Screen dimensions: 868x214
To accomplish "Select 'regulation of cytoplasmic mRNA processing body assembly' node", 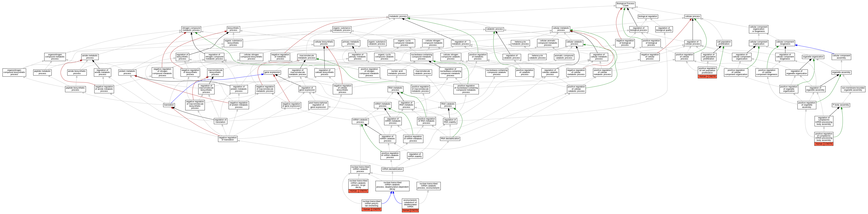I will point(823,121).
